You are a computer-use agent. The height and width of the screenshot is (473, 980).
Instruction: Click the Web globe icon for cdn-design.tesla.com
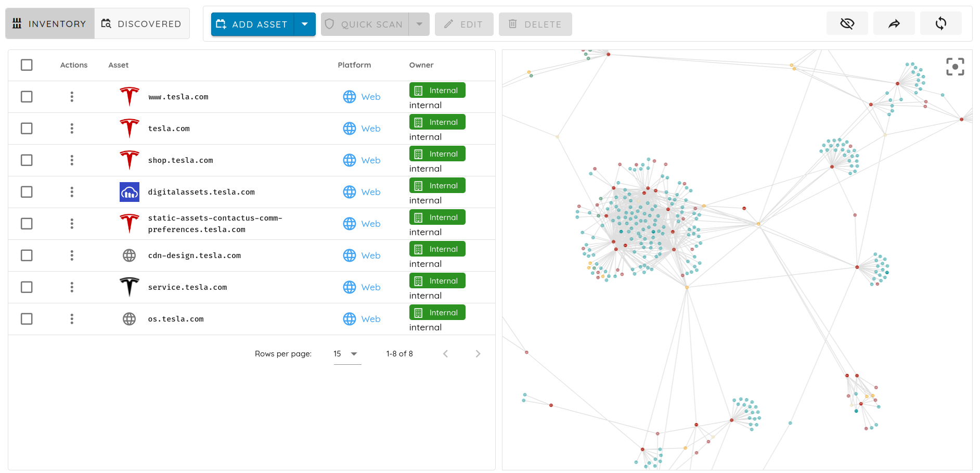pyautogui.click(x=350, y=255)
